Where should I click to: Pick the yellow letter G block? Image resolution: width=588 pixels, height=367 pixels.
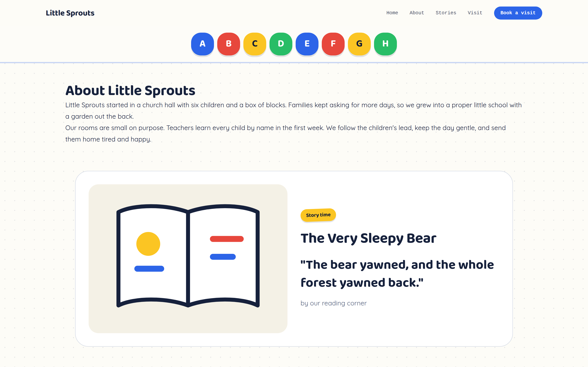coord(359,44)
